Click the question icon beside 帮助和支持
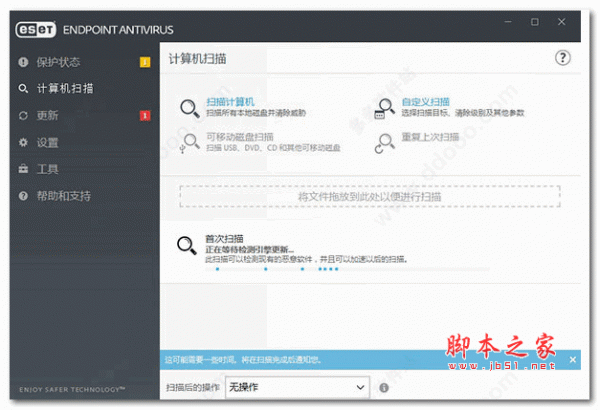 coord(23,196)
